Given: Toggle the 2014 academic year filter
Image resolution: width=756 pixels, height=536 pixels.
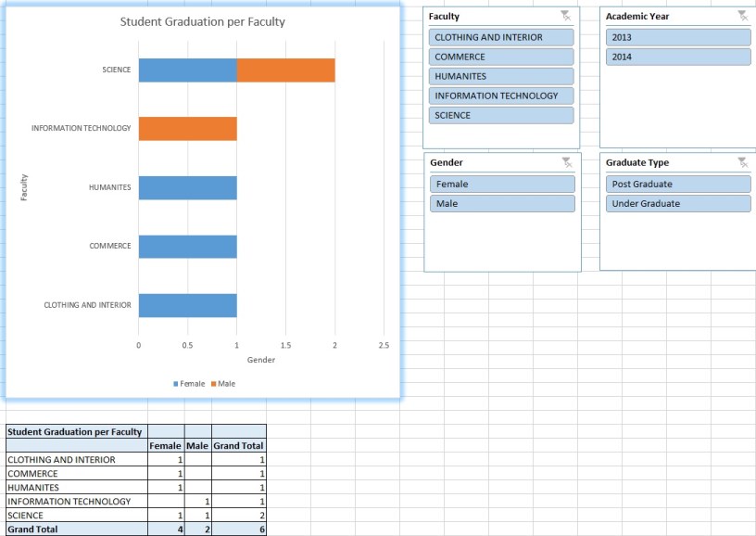Looking at the screenshot, I should click(676, 57).
